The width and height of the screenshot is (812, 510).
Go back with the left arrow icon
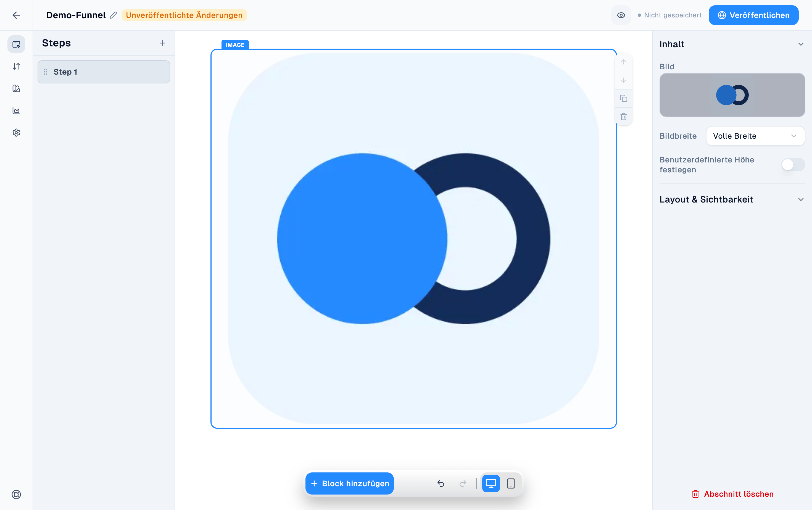pyautogui.click(x=16, y=15)
